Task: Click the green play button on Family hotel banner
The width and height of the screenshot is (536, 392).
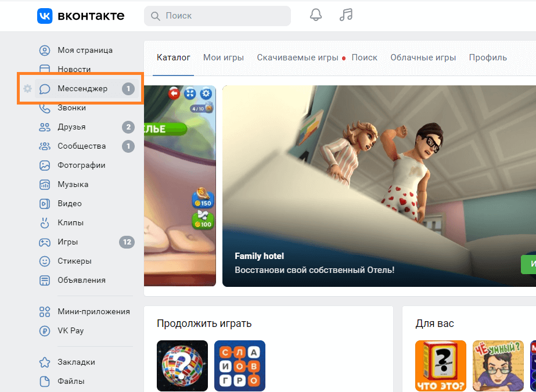Action: (528, 264)
